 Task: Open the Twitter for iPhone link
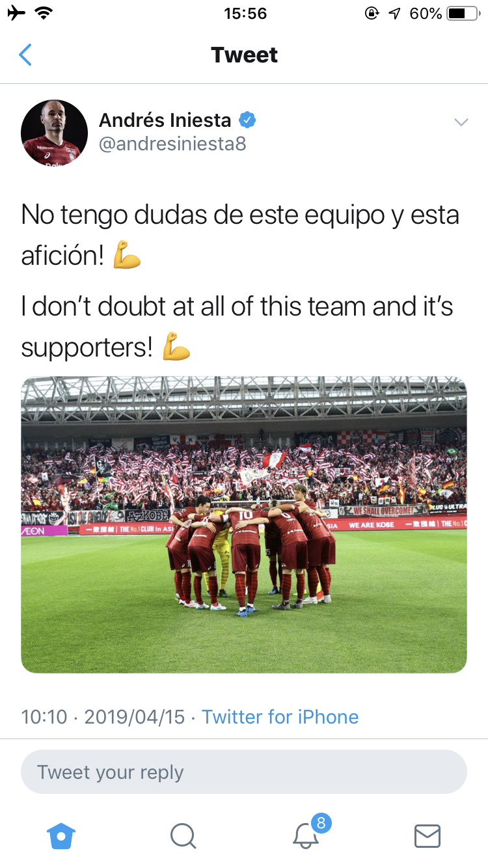[280, 716]
